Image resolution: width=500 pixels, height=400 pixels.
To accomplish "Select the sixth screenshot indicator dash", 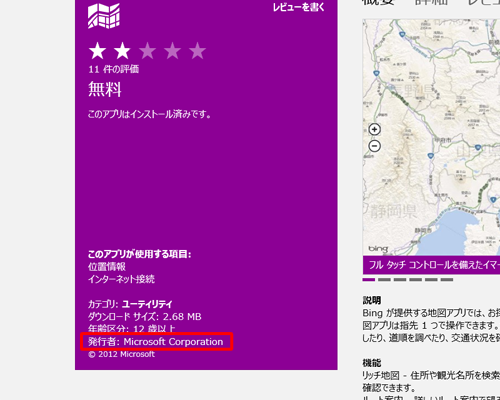I will click(447, 279).
